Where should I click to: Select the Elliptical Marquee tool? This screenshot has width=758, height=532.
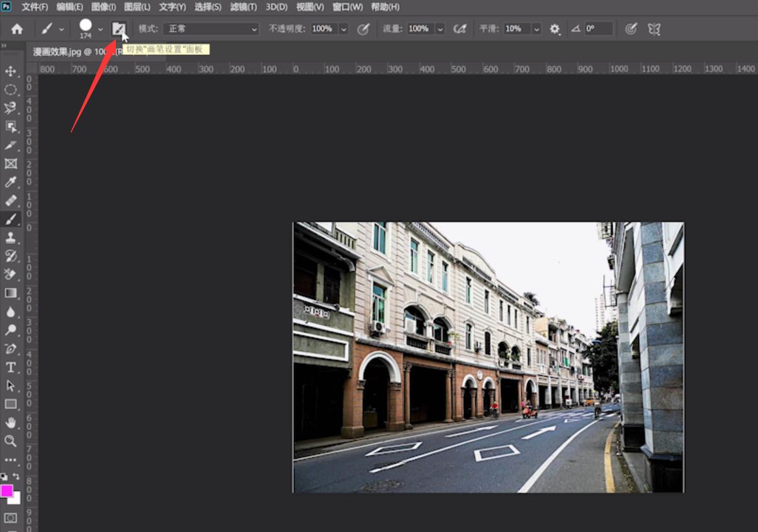(11, 89)
